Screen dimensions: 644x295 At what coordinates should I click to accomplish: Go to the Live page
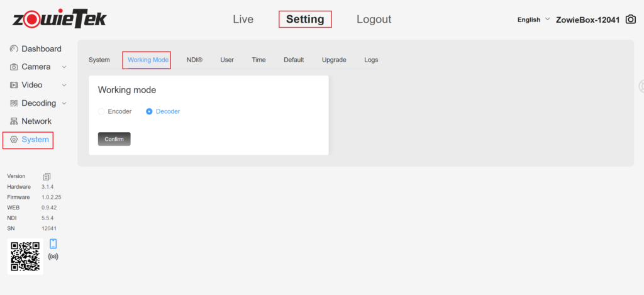point(243,19)
